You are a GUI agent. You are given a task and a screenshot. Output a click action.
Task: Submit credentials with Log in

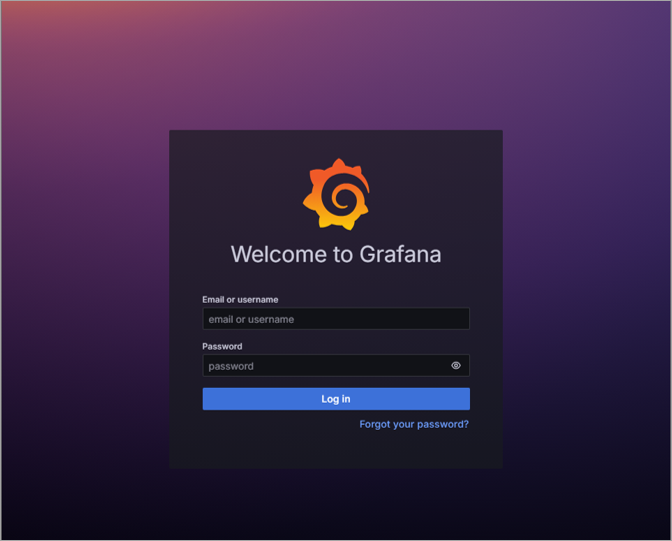point(336,399)
